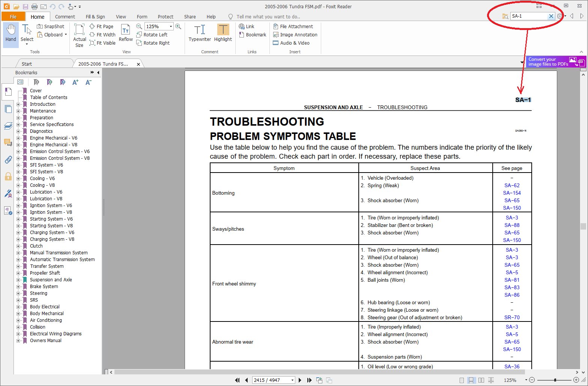This screenshot has height=386, width=588.
Task: Open the SA-36 page link
Action: [512, 366]
